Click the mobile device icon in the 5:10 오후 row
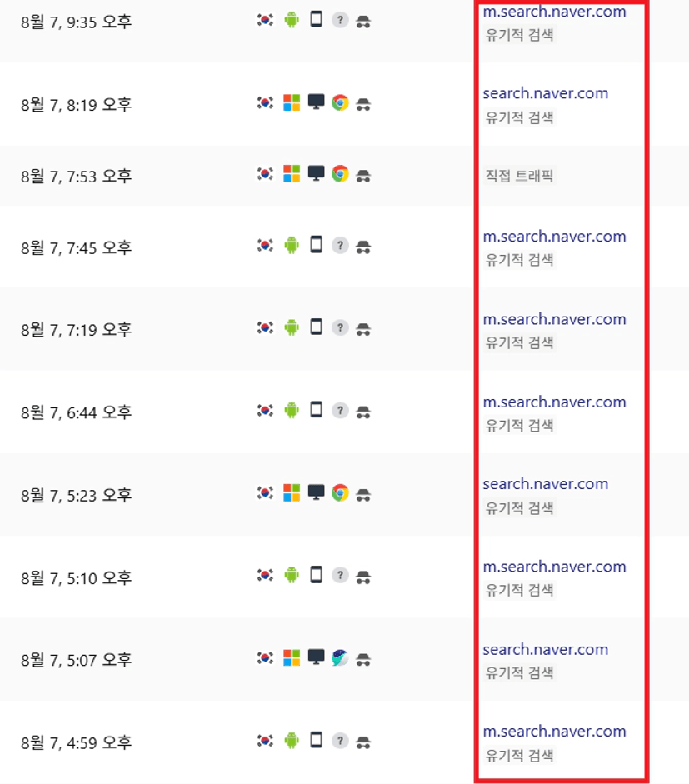This screenshot has height=784, width=689. [316, 575]
